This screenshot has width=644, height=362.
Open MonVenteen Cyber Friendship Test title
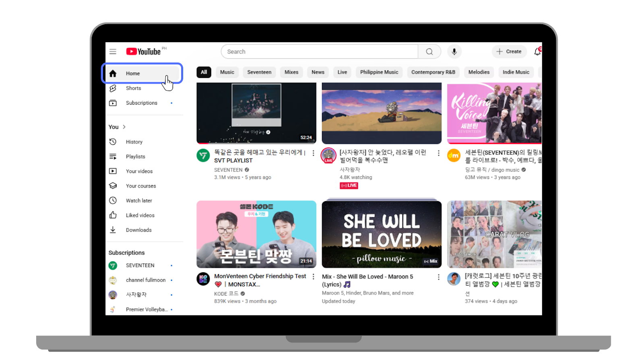[260, 280]
